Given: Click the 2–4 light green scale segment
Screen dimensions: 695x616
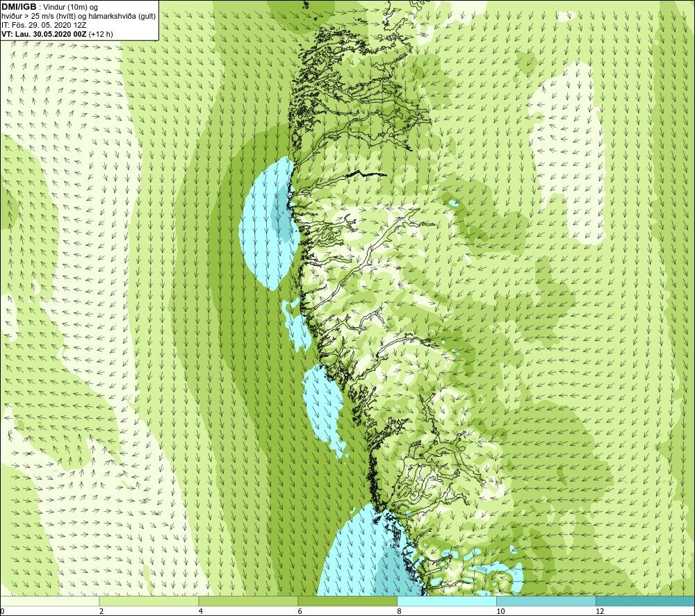Looking at the screenshot, I should [149, 601].
